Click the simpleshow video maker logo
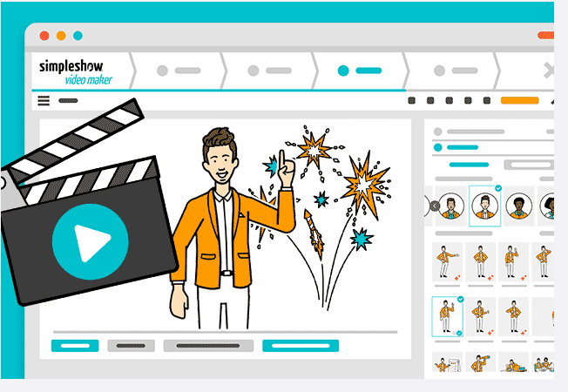Viewport: 568px width, 392px height. click(x=78, y=71)
